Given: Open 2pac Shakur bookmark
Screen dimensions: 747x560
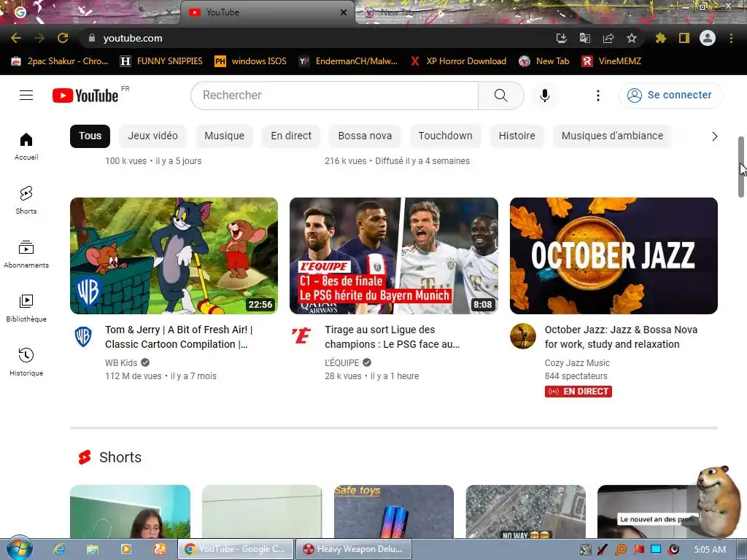Looking at the screenshot, I should click(x=60, y=61).
